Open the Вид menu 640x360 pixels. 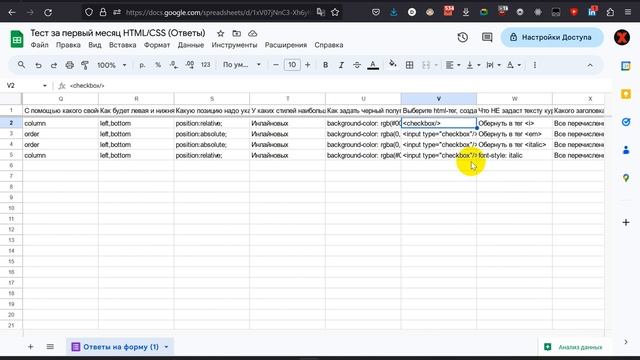pyautogui.click(x=95, y=45)
